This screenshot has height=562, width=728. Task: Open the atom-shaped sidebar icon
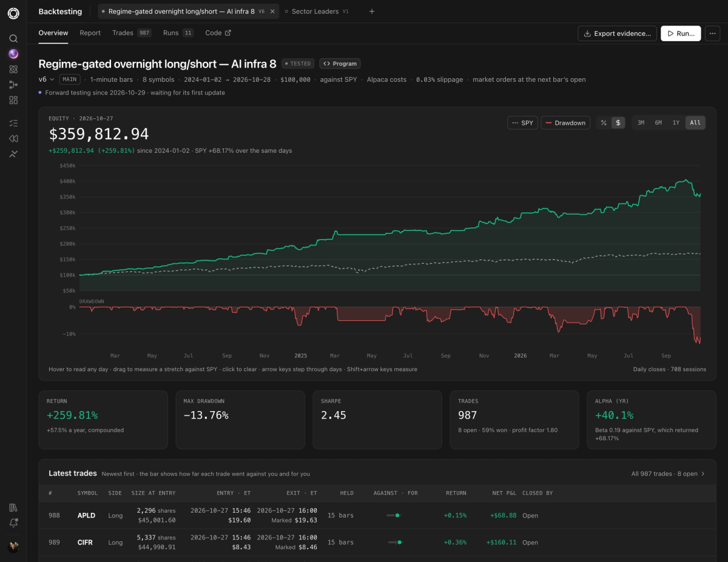[13, 69]
